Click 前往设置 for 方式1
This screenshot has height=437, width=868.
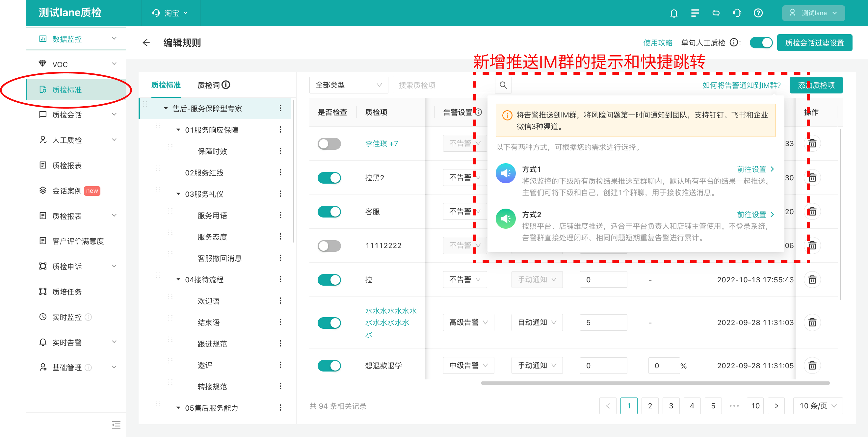[755, 169]
